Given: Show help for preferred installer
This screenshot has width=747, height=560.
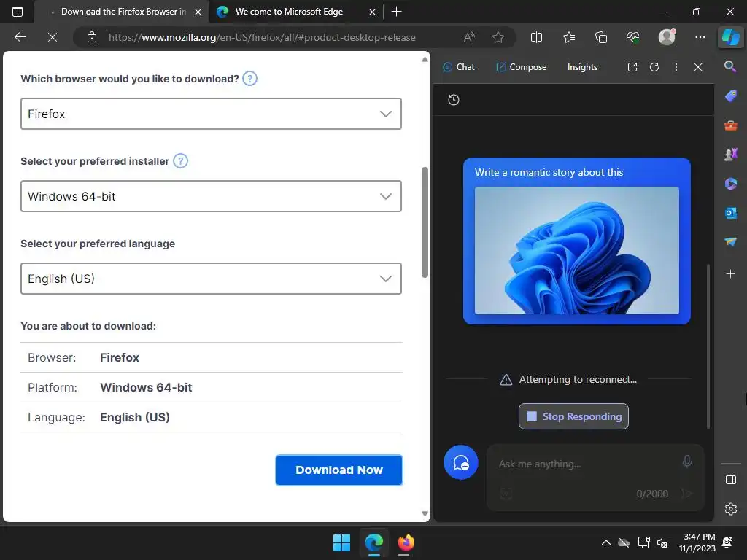Looking at the screenshot, I should tap(181, 161).
